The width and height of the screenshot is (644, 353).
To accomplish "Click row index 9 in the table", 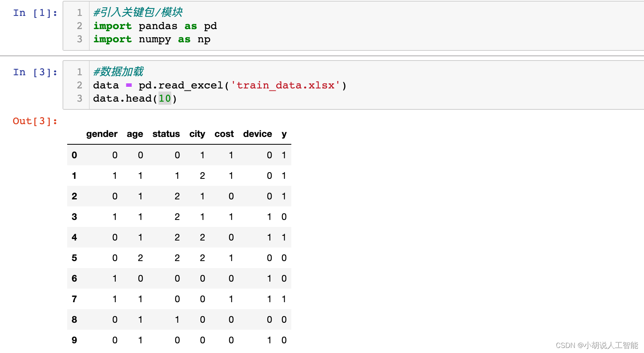I will pos(74,340).
